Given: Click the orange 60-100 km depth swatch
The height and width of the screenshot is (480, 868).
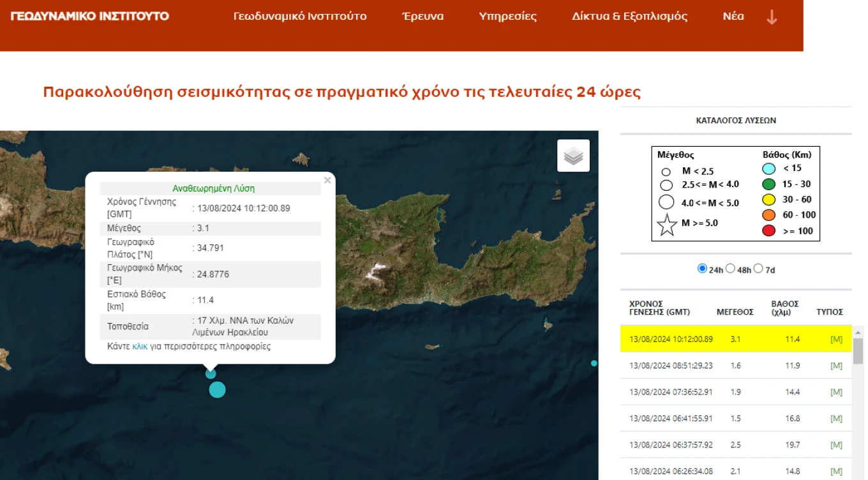Looking at the screenshot, I should 768,215.
